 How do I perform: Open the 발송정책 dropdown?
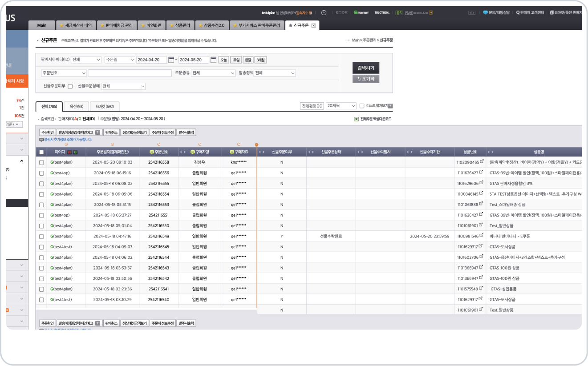click(x=275, y=73)
